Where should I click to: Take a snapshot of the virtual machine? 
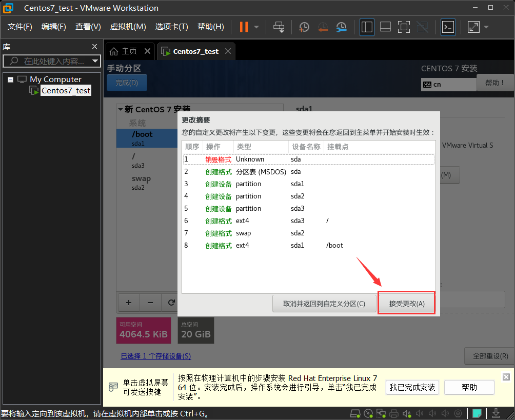pos(304,27)
